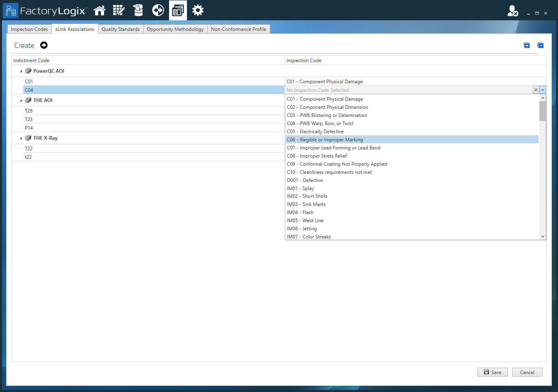Open the circular arrows navigation icon
The height and width of the screenshot is (392, 558).
point(158,11)
